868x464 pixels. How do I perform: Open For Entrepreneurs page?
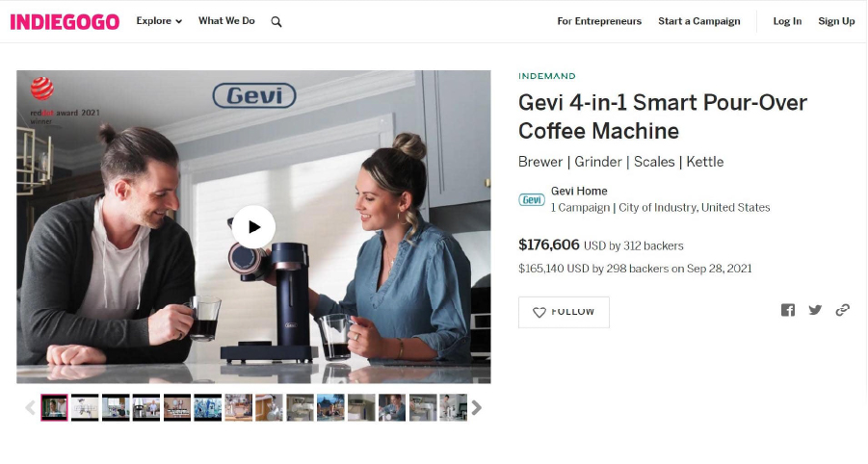tap(599, 21)
